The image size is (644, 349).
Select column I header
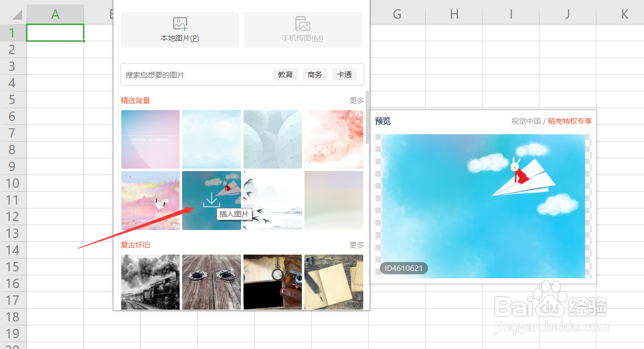[x=511, y=15]
